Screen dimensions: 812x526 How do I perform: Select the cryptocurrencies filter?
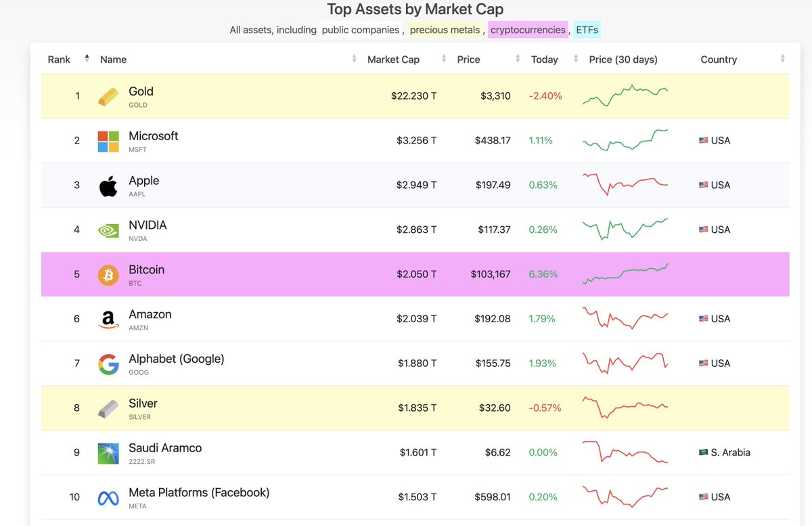point(528,30)
